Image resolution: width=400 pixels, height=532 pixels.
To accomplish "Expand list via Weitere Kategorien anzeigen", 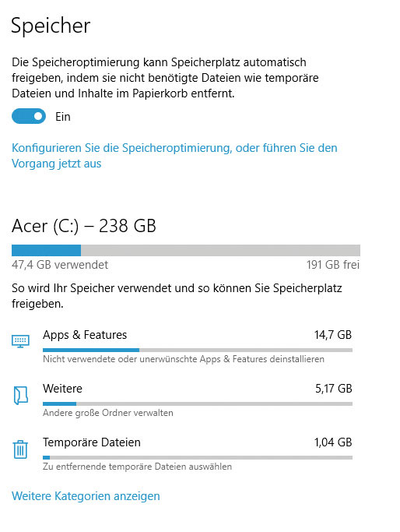I will click(86, 496).
